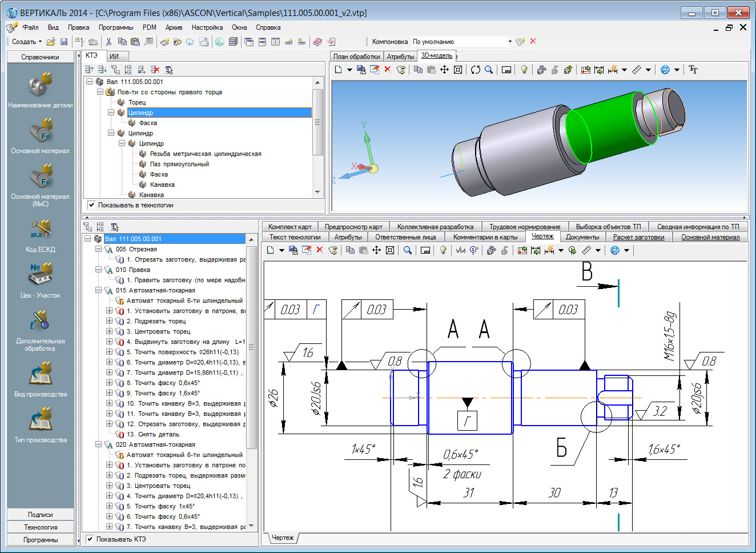756x553 pixels.
Task: Collapse operation 015 Автоматная-токарная
Action: (x=98, y=290)
